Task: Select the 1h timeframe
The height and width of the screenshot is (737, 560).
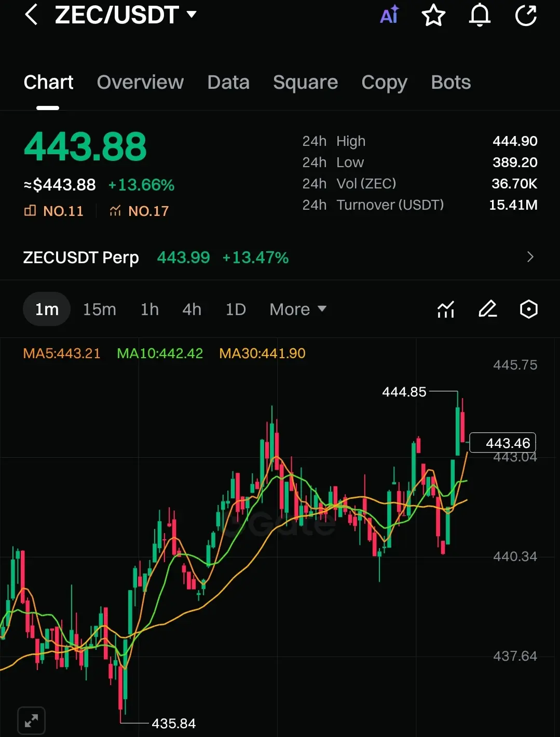Action: click(149, 309)
